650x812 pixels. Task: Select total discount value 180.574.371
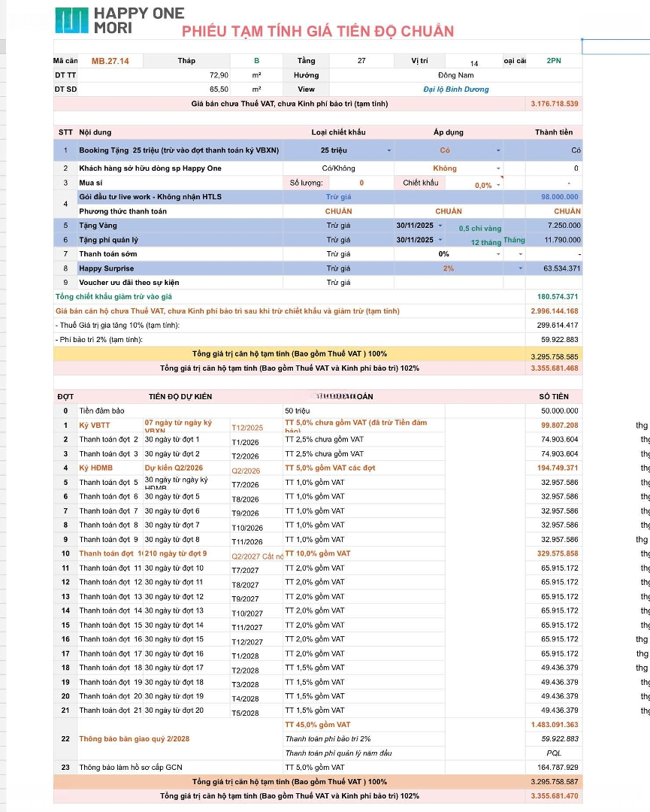554,297
